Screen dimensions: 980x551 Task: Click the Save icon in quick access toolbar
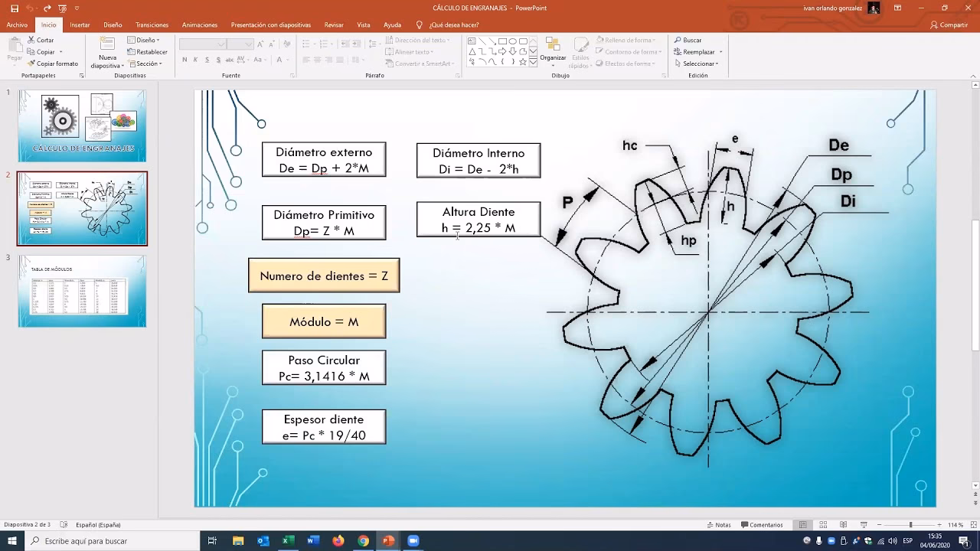14,8
